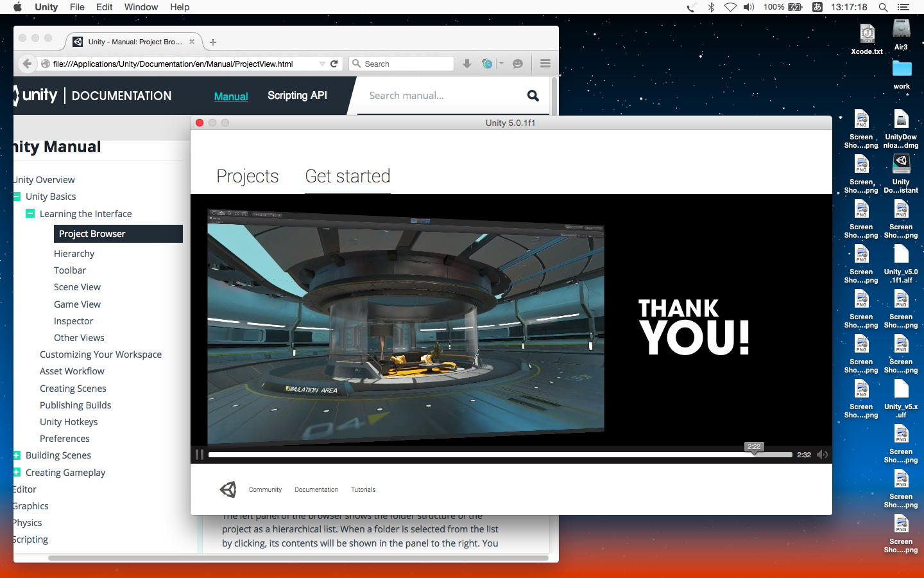Collapse the Learning the Interface section

pyautogui.click(x=30, y=213)
